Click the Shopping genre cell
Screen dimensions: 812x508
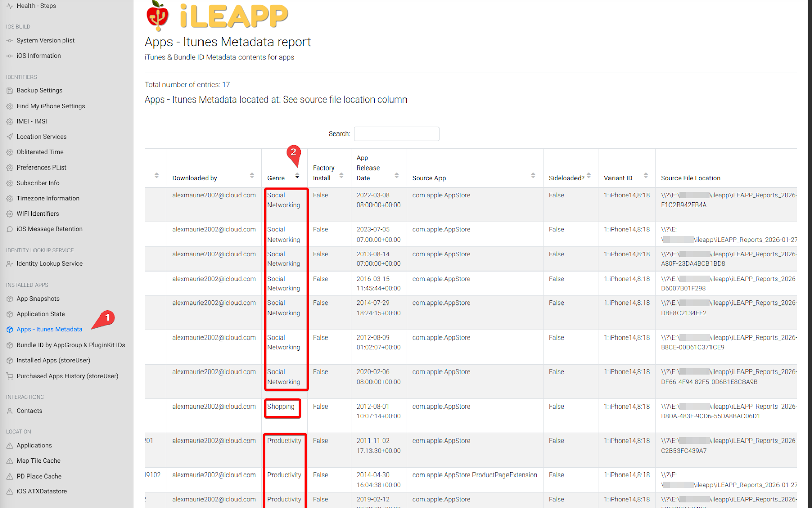281,407
